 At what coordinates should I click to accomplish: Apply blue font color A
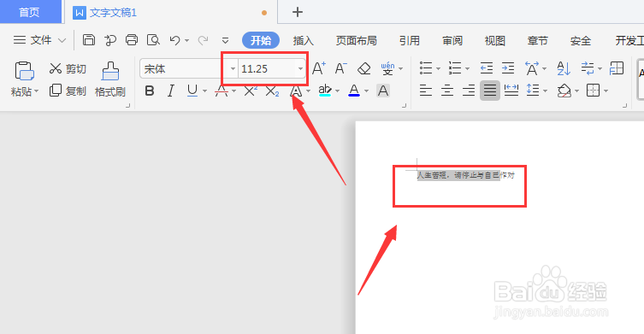354,91
